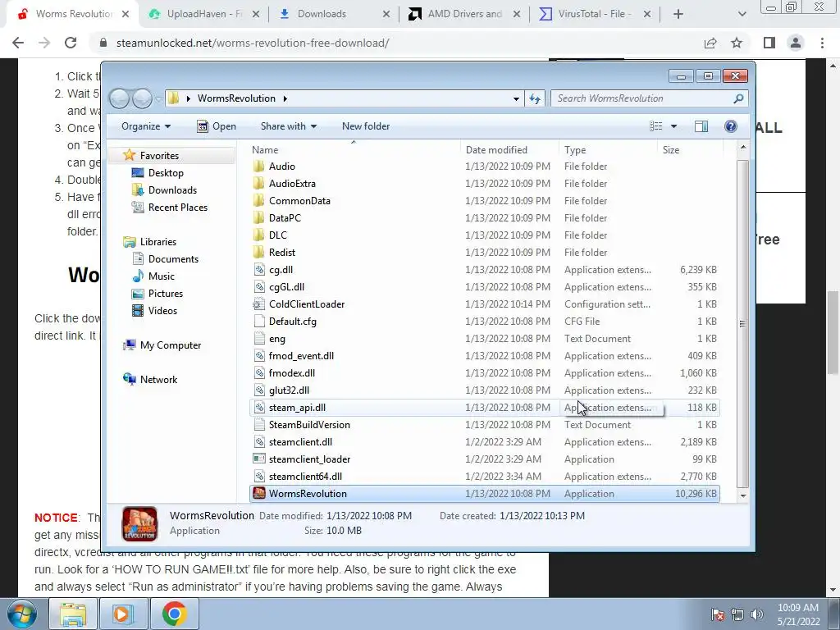
Task: Click the Explorer file list scrollbar
Action: click(x=742, y=324)
